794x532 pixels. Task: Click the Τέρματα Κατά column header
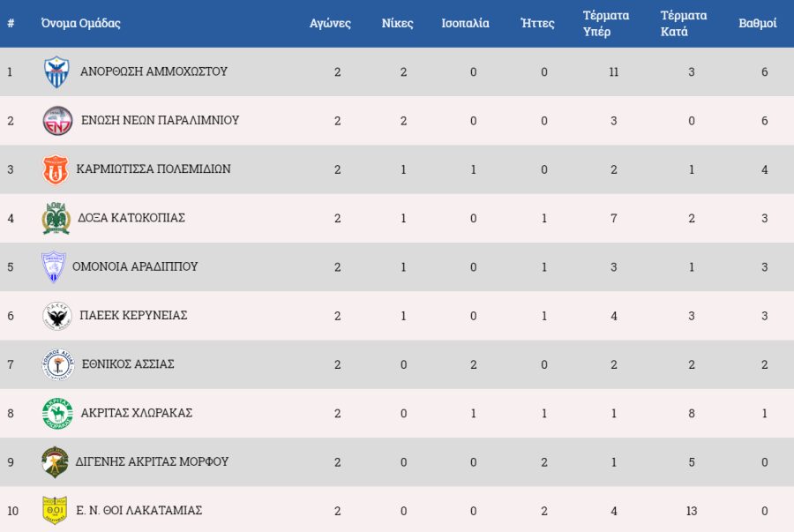(x=684, y=23)
